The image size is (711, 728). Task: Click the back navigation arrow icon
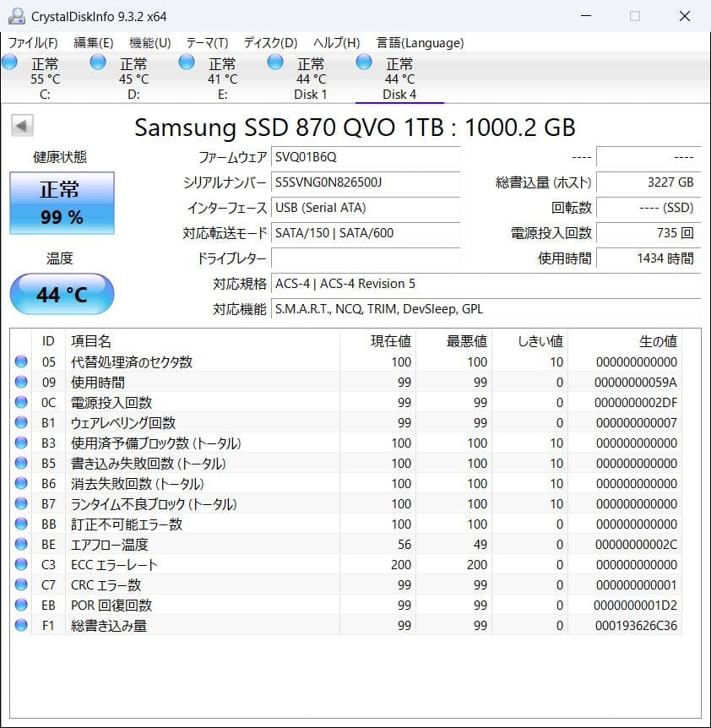click(20, 125)
